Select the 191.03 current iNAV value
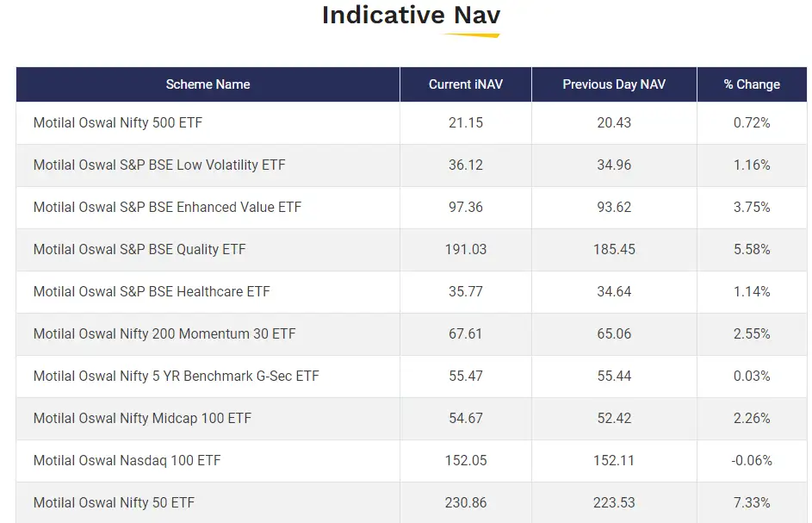The image size is (812, 523). (466, 250)
